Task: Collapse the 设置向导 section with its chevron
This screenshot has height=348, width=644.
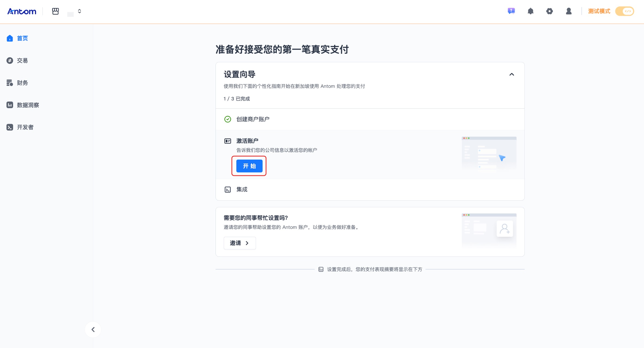Action: [x=512, y=74]
